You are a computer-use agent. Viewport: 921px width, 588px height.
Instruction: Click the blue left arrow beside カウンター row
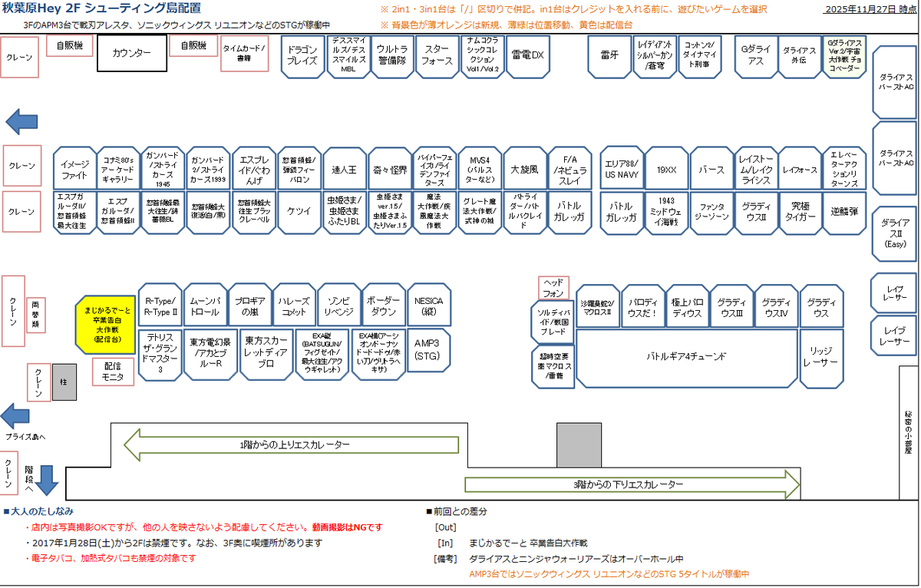[x=21, y=121]
